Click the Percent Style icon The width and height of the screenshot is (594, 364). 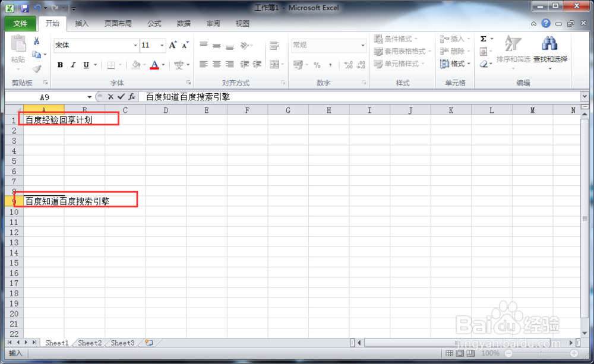(317, 65)
